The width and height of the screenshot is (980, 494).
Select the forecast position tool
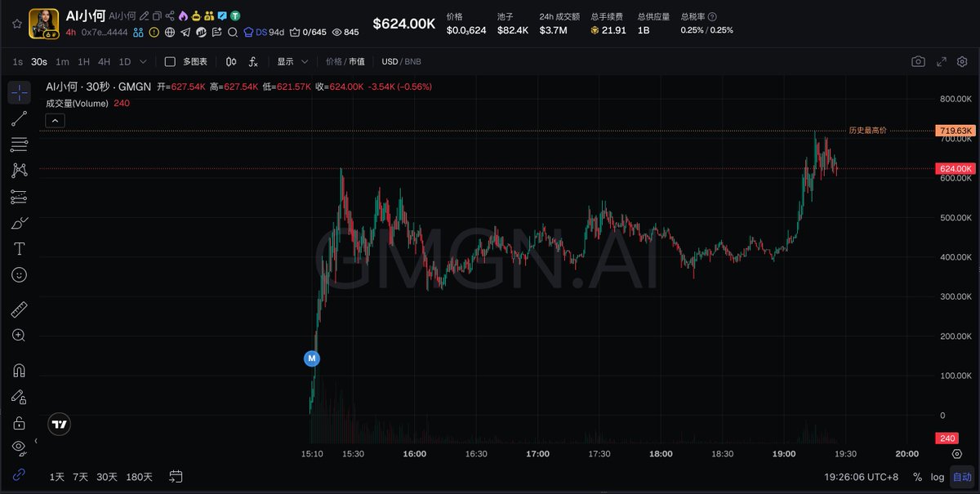[x=20, y=197]
